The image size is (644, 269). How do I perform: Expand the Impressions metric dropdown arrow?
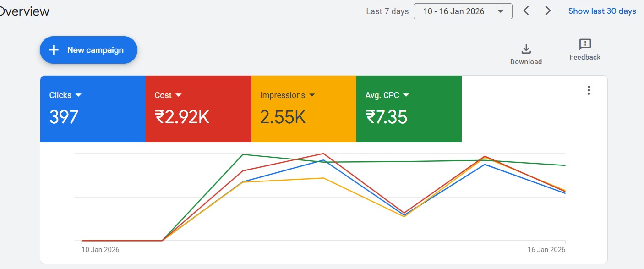click(x=312, y=95)
